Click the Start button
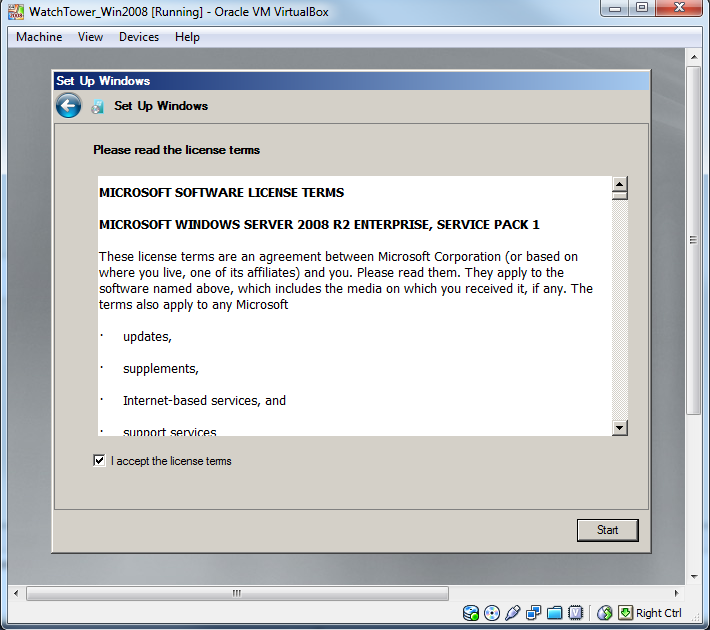710x630 pixels. tap(608, 530)
